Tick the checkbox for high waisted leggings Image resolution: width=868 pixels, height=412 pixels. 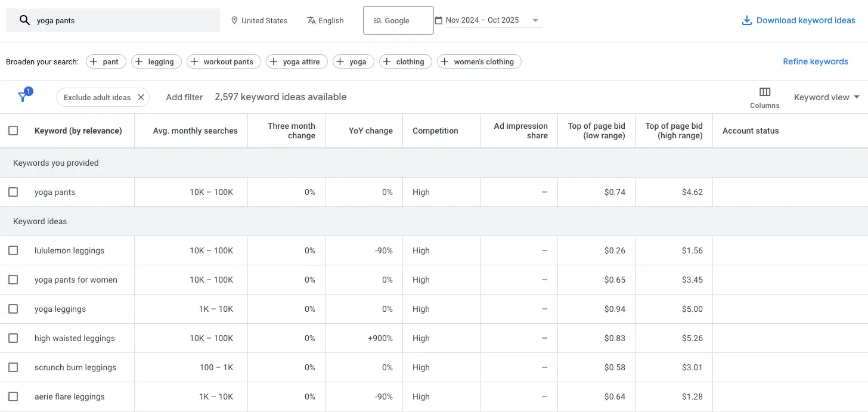pos(13,338)
